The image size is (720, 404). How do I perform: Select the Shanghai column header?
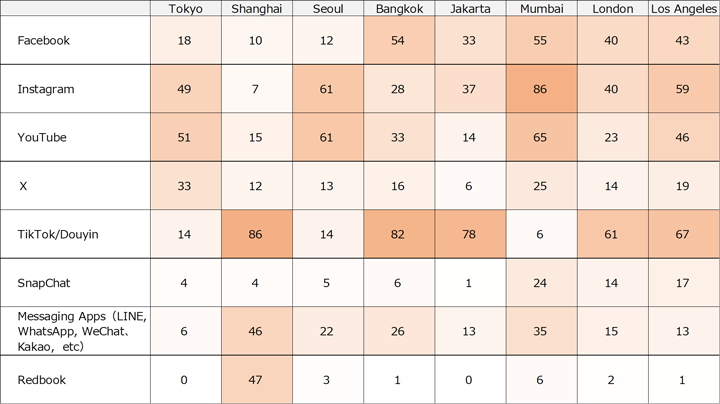click(257, 9)
